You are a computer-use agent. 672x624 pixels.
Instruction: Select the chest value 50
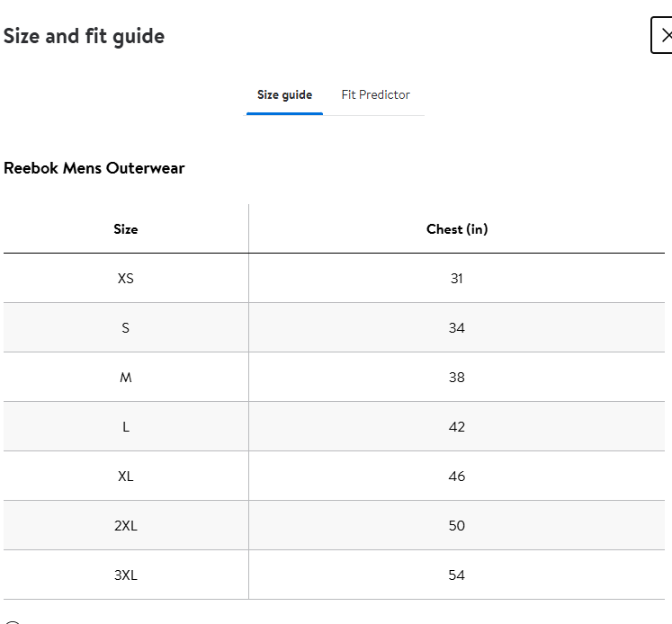click(457, 526)
